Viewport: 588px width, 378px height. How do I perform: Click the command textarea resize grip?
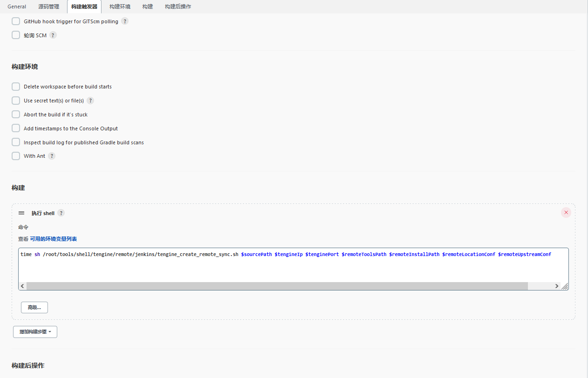[565, 286]
